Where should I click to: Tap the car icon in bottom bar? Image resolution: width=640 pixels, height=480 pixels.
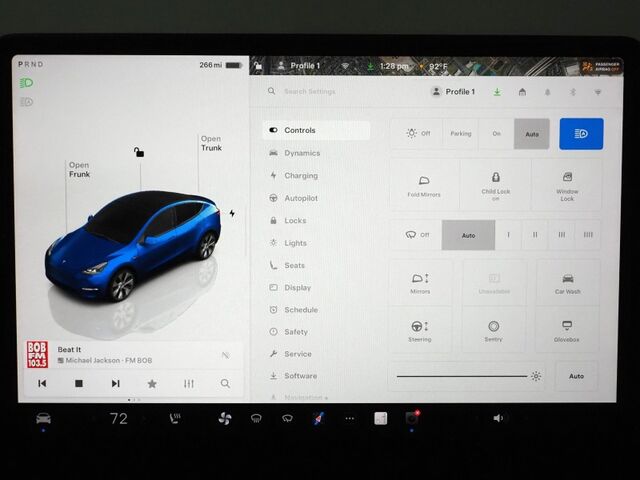(43, 418)
